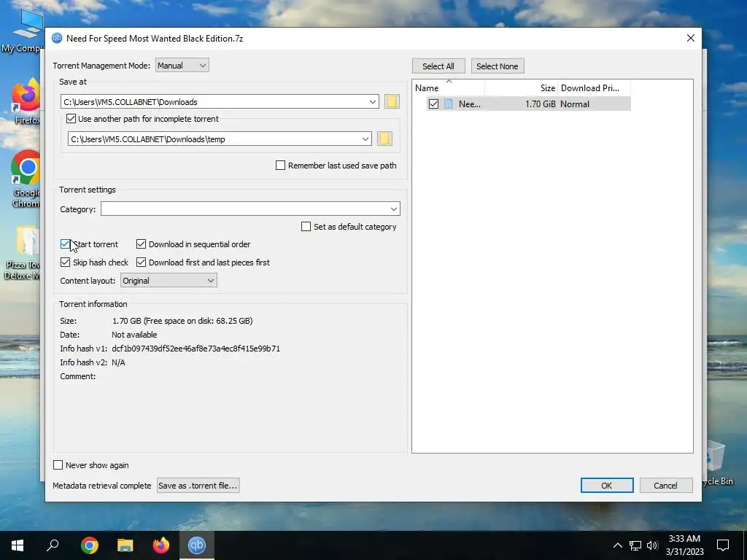Screen dimensions: 747x560
Task: Open the Windows Start menu
Action: coord(18,545)
